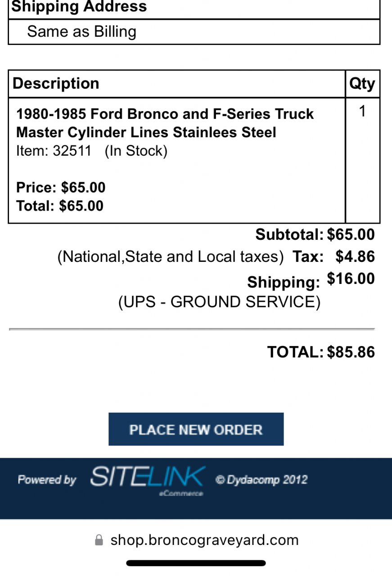Select the Ford Bronco Master Cylinder Lines title

click(x=165, y=123)
